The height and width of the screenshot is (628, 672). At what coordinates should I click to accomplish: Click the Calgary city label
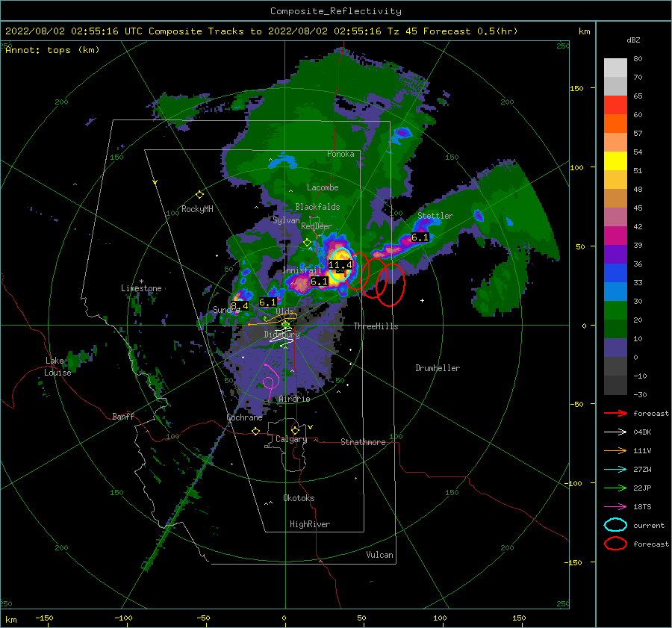pos(291,439)
